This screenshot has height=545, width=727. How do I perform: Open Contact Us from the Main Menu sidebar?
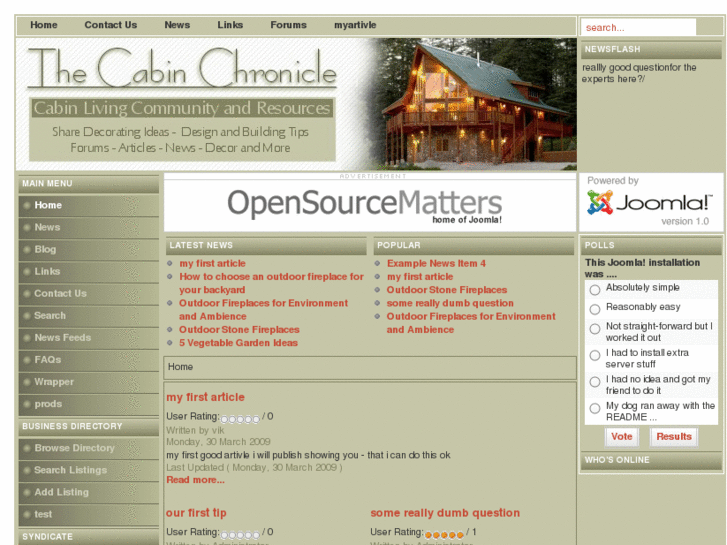[x=89, y=294]
